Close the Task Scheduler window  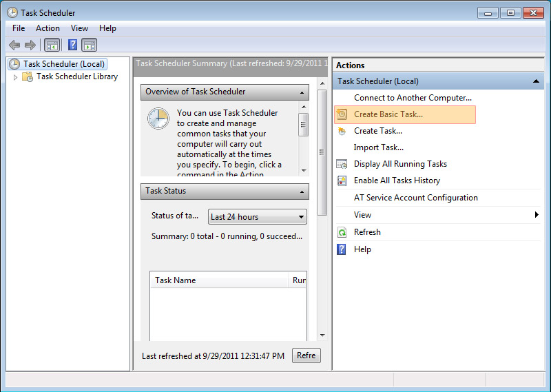tap(533, 13)
